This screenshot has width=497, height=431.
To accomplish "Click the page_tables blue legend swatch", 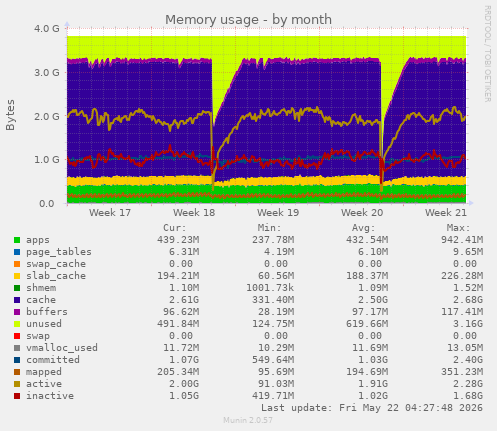I will [x=17, y=252].
